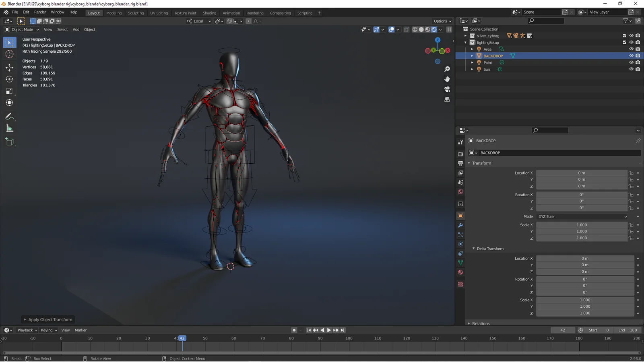Open the Modifier Properties wrench tab

coord(460,225)
